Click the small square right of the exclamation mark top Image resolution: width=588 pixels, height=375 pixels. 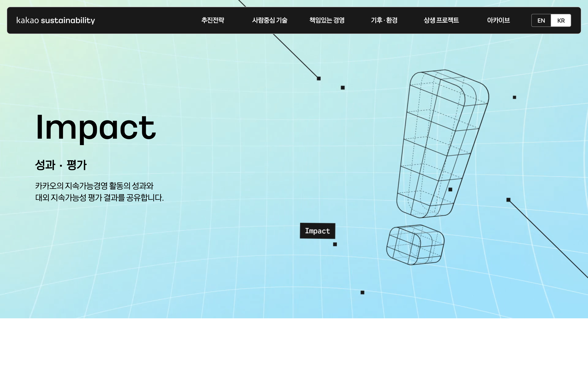514,97
